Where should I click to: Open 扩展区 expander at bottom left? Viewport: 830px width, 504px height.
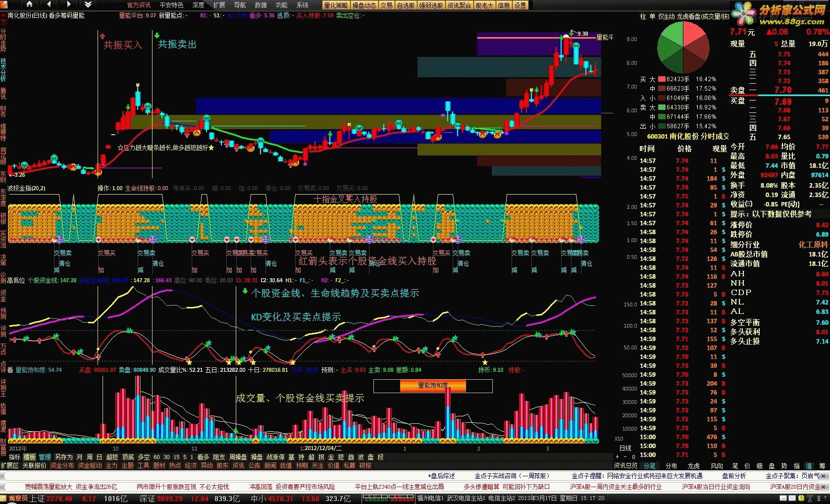9,465
